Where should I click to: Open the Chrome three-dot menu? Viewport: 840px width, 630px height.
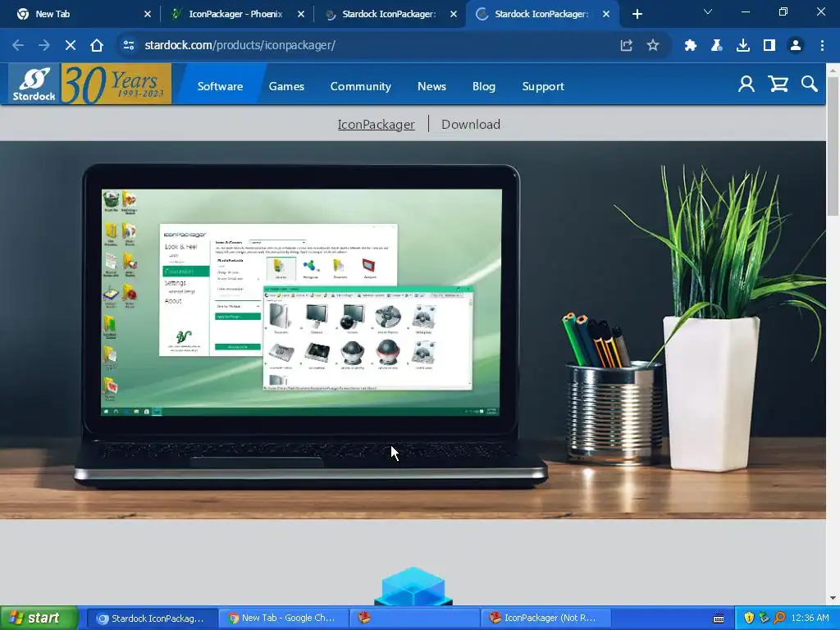tap(822, 46)
